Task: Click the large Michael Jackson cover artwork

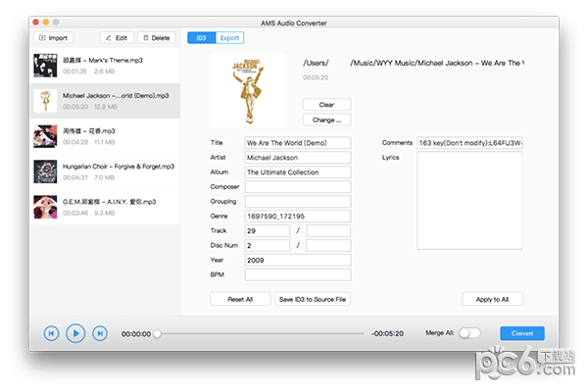Action: point(248,90)
